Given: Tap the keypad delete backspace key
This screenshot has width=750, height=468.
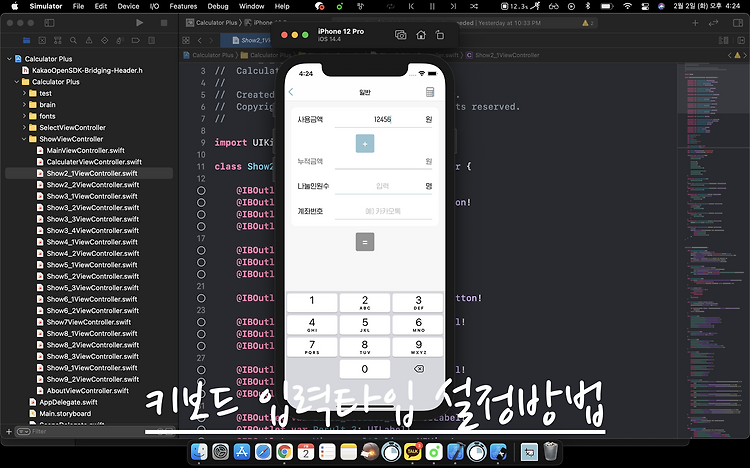Looking at the screenshot, I should coord(419,369).
